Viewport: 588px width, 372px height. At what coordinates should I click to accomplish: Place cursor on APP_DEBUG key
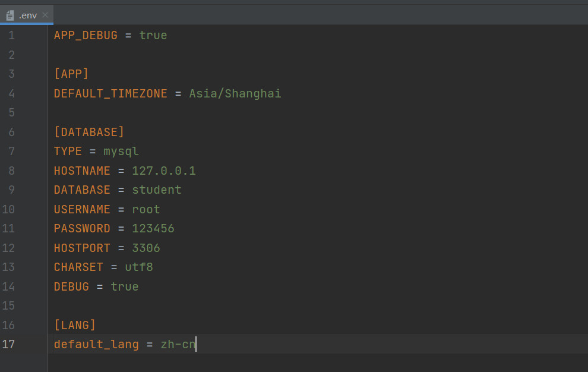point(86,36)
